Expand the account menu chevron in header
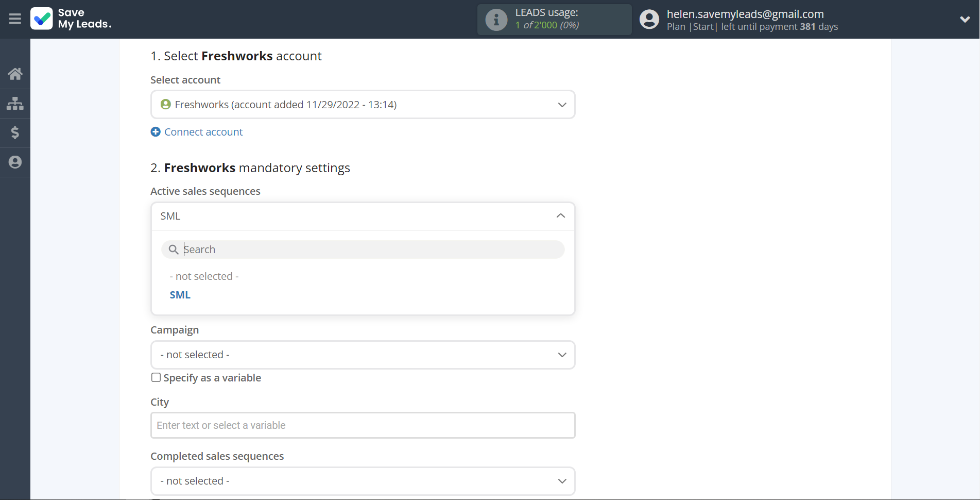 click(965, 20)
